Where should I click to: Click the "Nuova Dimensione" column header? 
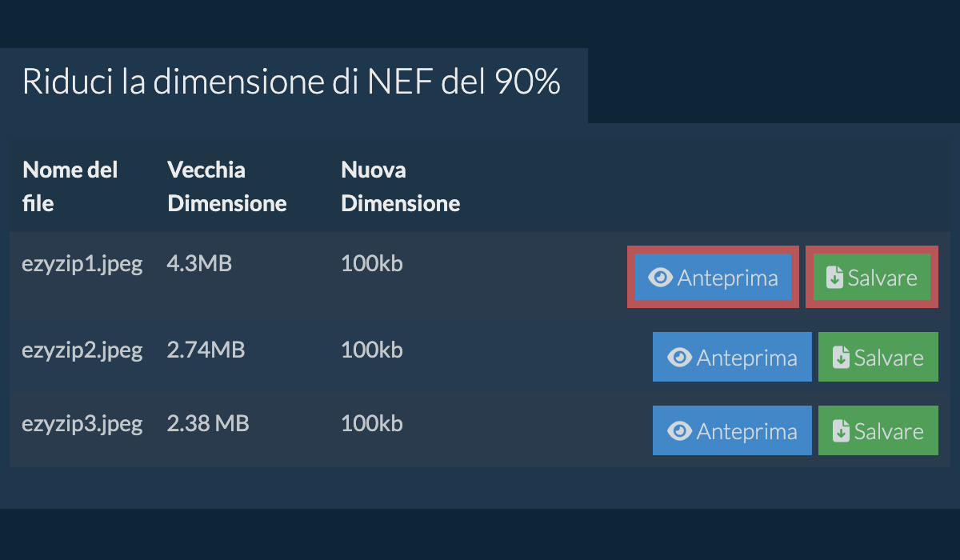point(400,186)
